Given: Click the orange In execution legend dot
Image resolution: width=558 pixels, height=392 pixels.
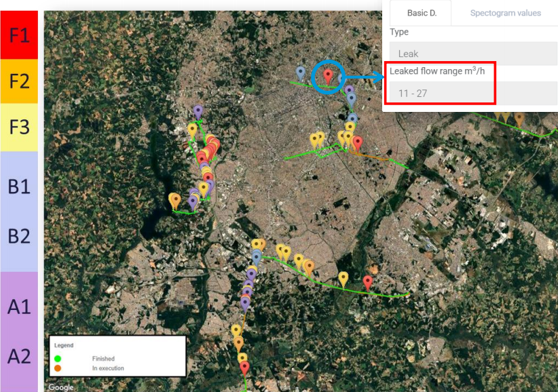Looking at the screenshot, I should pyautogui.click(x=58, y=368).
